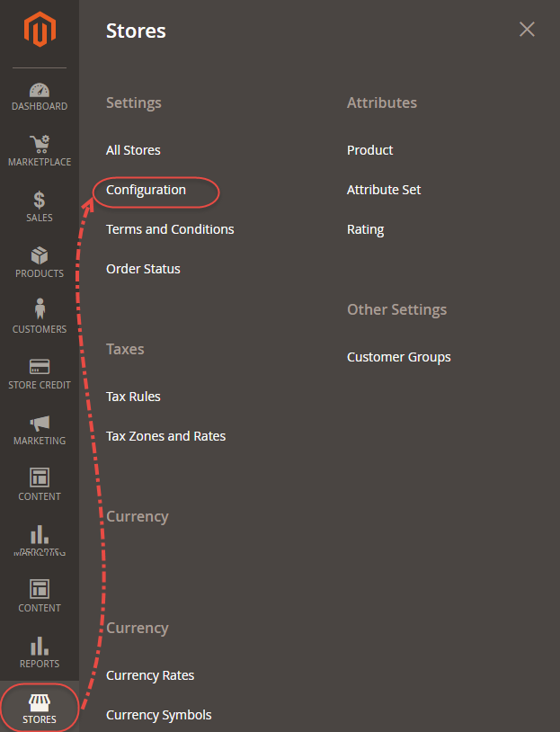Viewport: 560px width, 732px height.
Task: Click the Products sidebar icon
Action: coord(39,263)
